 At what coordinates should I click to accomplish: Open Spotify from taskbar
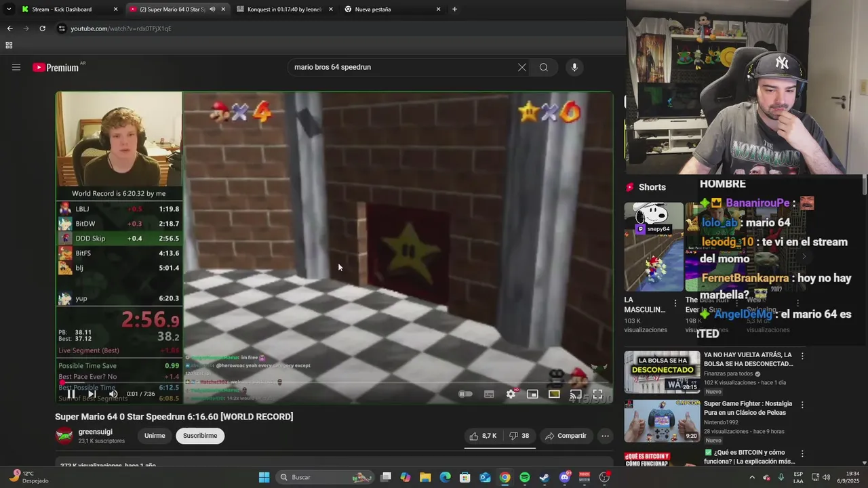tap(524, 477)
